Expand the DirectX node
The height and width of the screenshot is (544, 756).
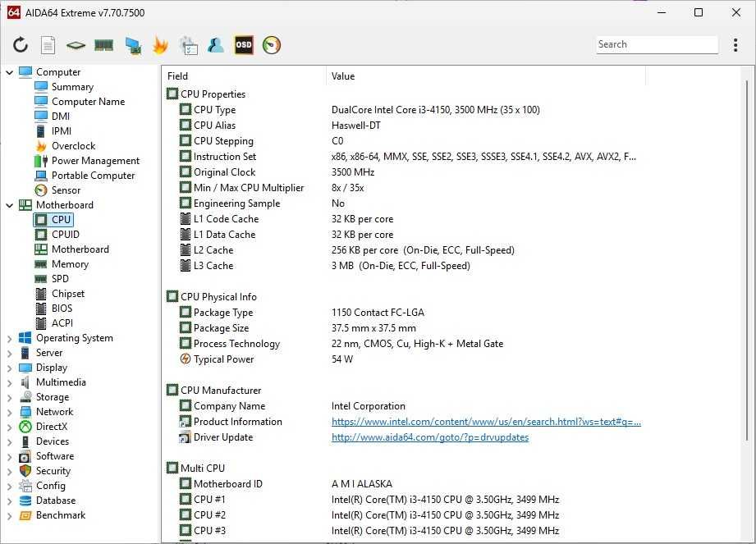click(9, 427)
